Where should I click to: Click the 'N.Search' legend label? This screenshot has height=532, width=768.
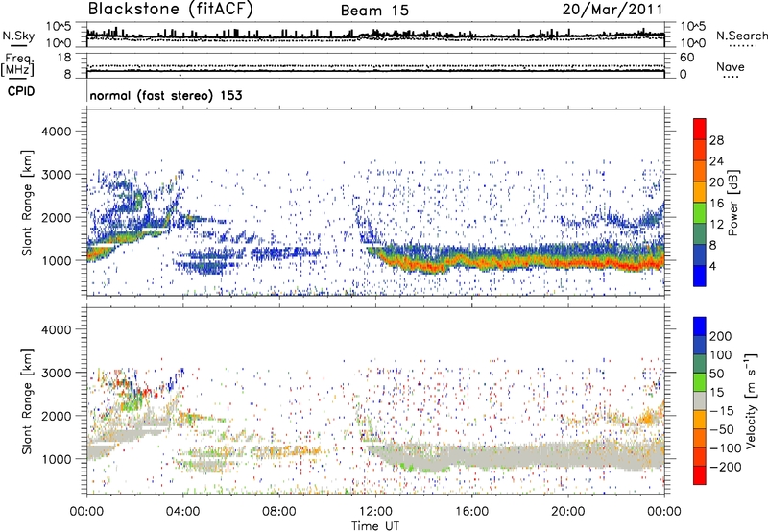coord(741,36)
